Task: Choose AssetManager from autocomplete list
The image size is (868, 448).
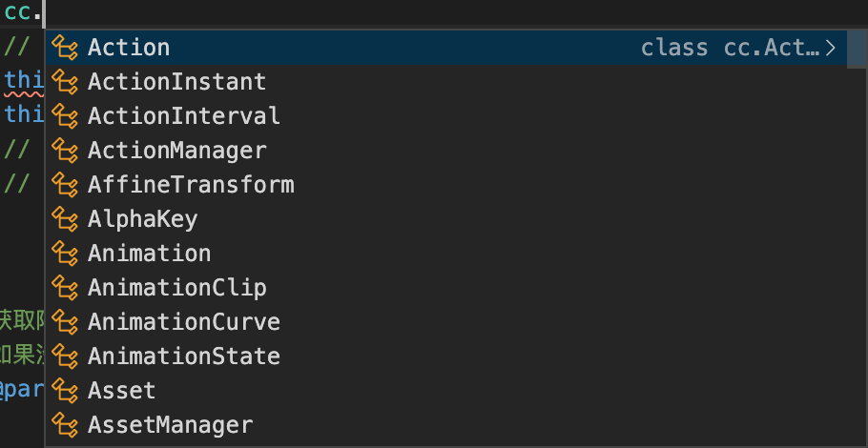Action: click(x=170, y=425)
